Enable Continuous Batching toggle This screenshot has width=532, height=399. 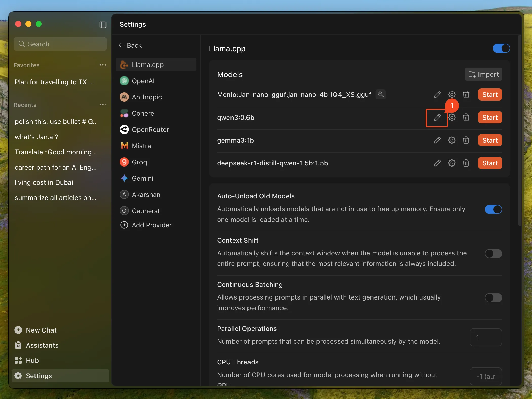[x=493, y=298]
